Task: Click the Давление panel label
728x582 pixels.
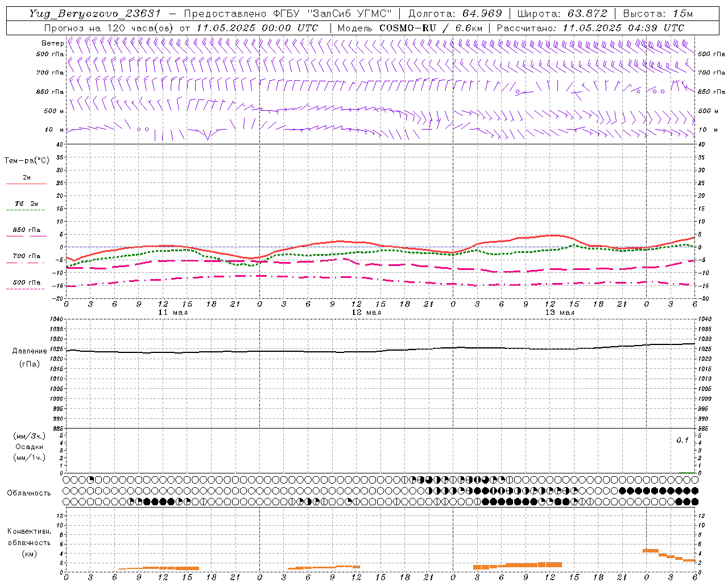Action: click(x=30, y=351)
